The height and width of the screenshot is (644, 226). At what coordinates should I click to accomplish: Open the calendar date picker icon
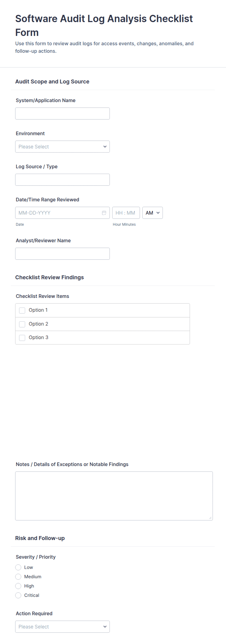tap(104, 213)
